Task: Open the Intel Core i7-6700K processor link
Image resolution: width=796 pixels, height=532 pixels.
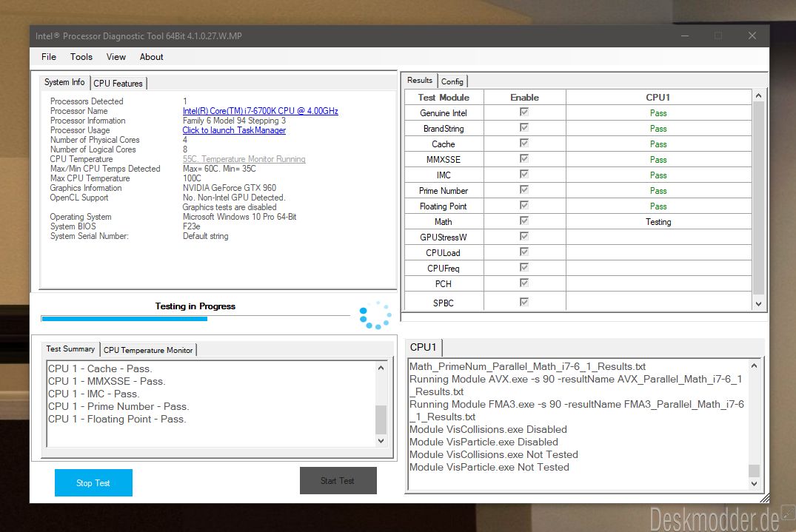Action: point(261,110)
